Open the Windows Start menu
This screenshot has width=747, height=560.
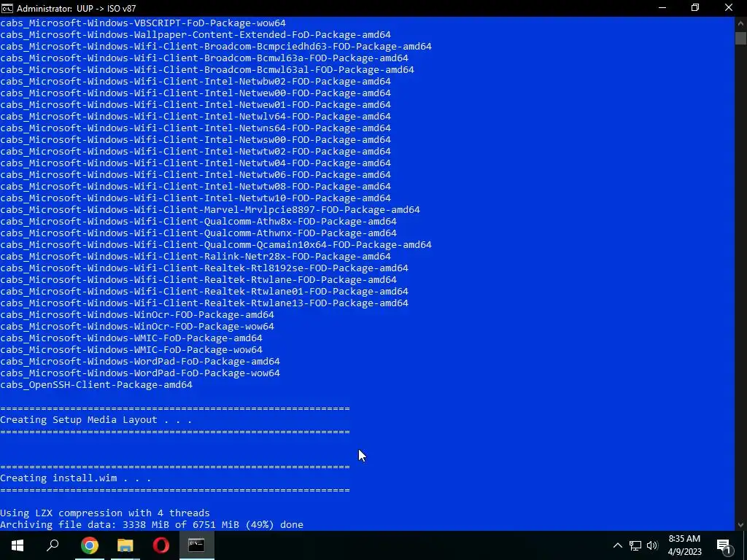pyautogui.click(x=18, y=545)
